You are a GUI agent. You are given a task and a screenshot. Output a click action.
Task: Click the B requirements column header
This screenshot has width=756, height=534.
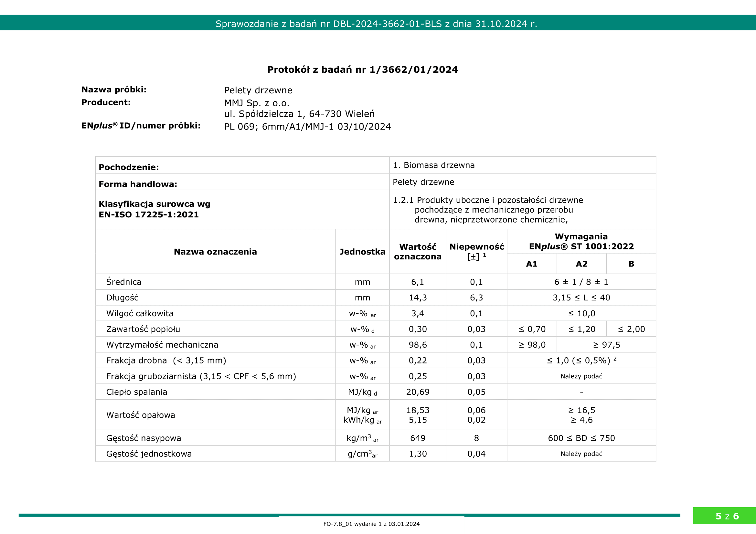[x=631, y=264]
